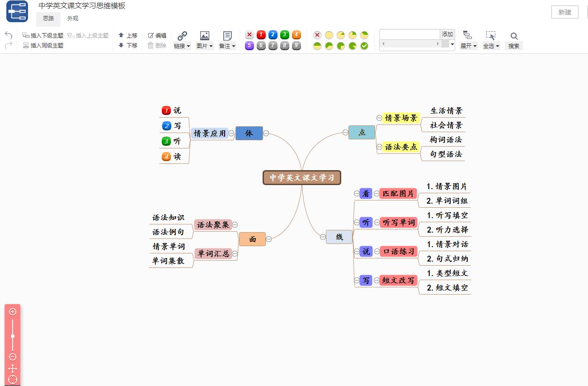Viewport: 588px width, 386px height.
Task: Click the red priority 1 toolbar icon
Action: point(261,35)
